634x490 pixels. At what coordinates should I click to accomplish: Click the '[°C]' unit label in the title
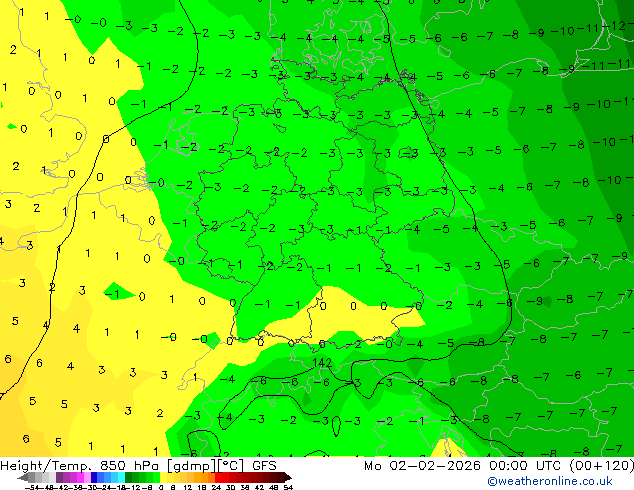(x=231, y=466)
